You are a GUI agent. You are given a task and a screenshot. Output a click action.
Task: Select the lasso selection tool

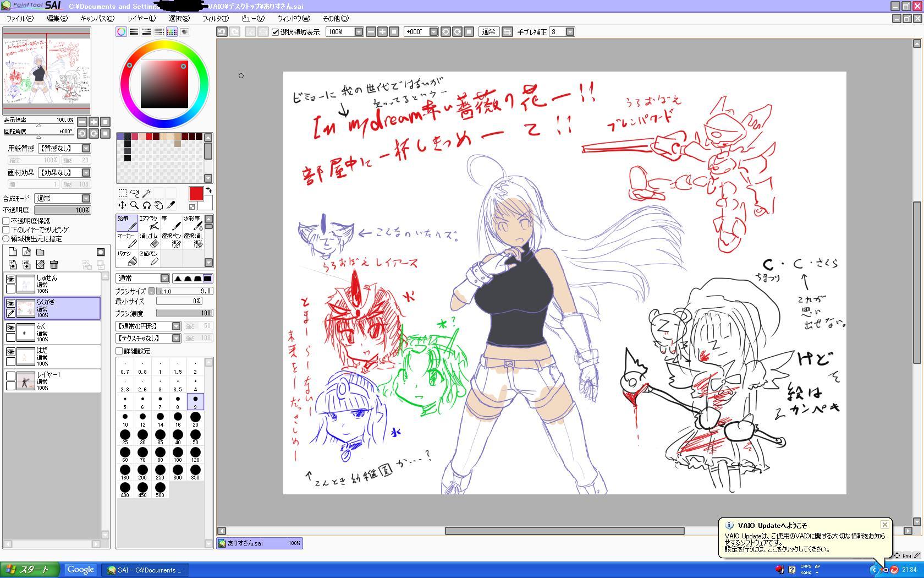click(x=135, y=193)
